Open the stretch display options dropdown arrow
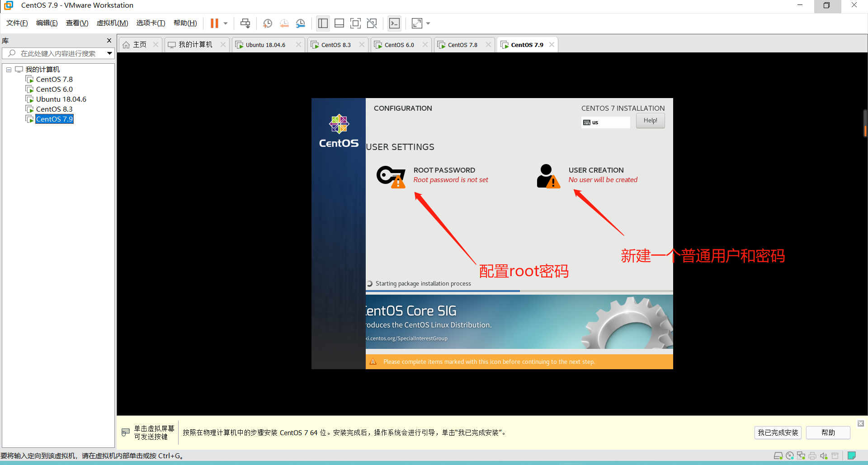 coord(428,23)
